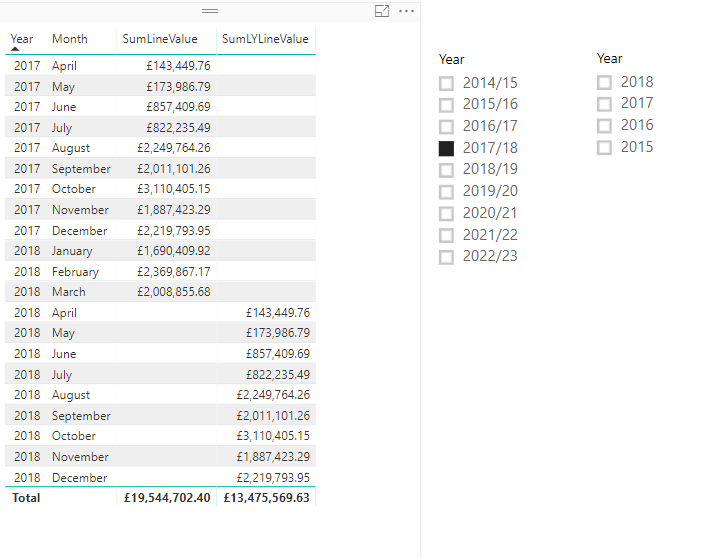Sort by SumLYLineValue column header
Image resolution: width=708 pixels, height=558 pixels.
(x=265, y=39)
